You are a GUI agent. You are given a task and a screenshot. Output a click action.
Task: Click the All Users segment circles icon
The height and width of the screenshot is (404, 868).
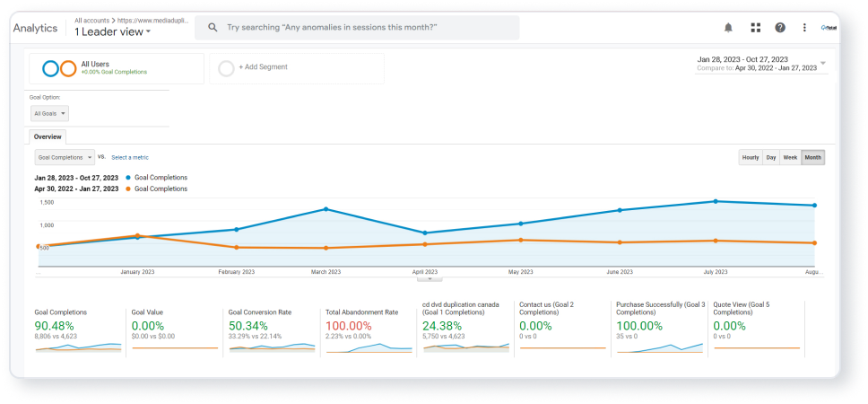(x=59, y=69)
